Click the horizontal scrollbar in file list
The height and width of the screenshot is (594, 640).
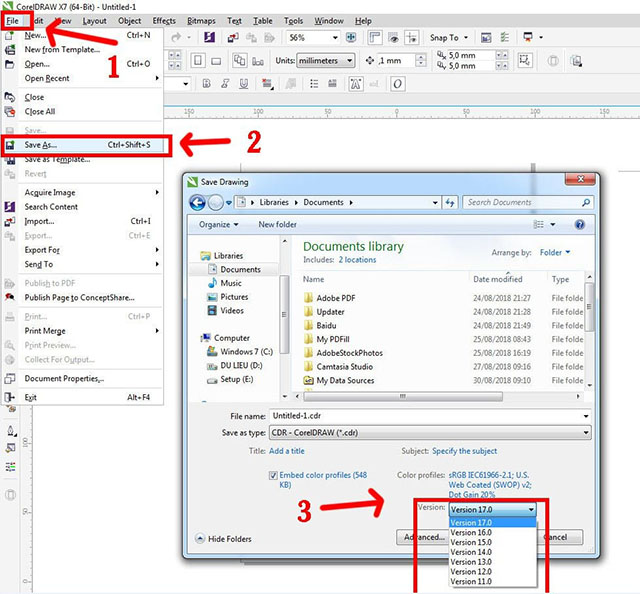[403, 396]
